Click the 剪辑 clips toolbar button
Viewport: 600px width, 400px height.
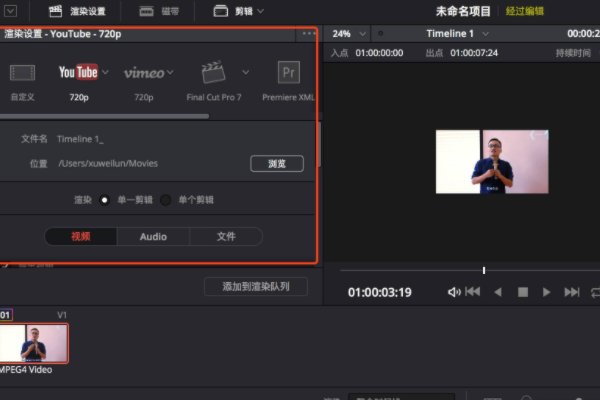tap(233, 11)
